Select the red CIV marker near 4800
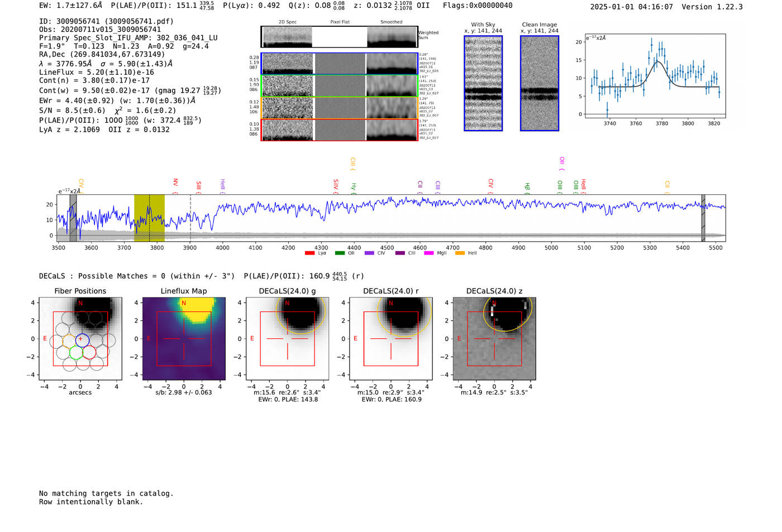782x532 pixels. (490, 186)
